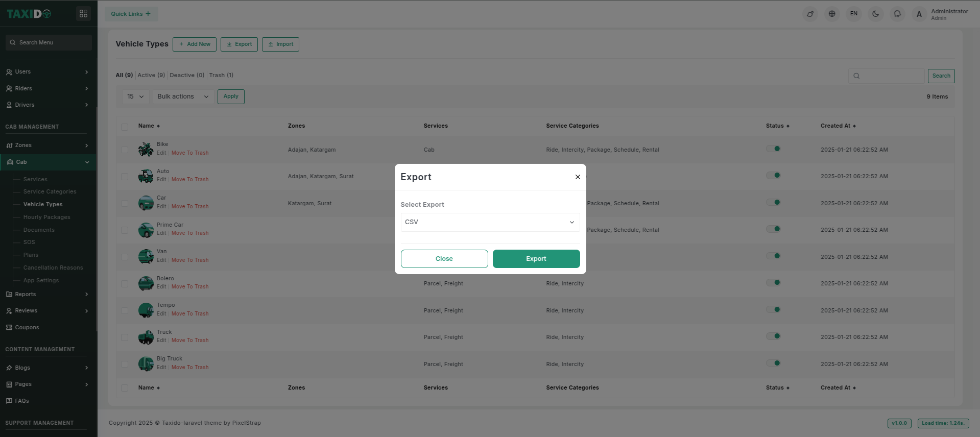Toggle status switch for Big Truck
The height and width of the screenshot is (437, 980).
[x=773, y=363]
